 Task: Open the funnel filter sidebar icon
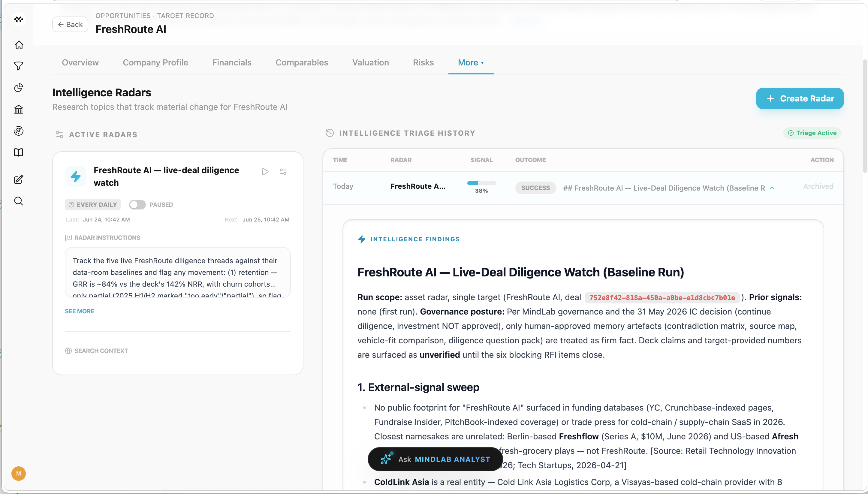[x=19, y=66]
